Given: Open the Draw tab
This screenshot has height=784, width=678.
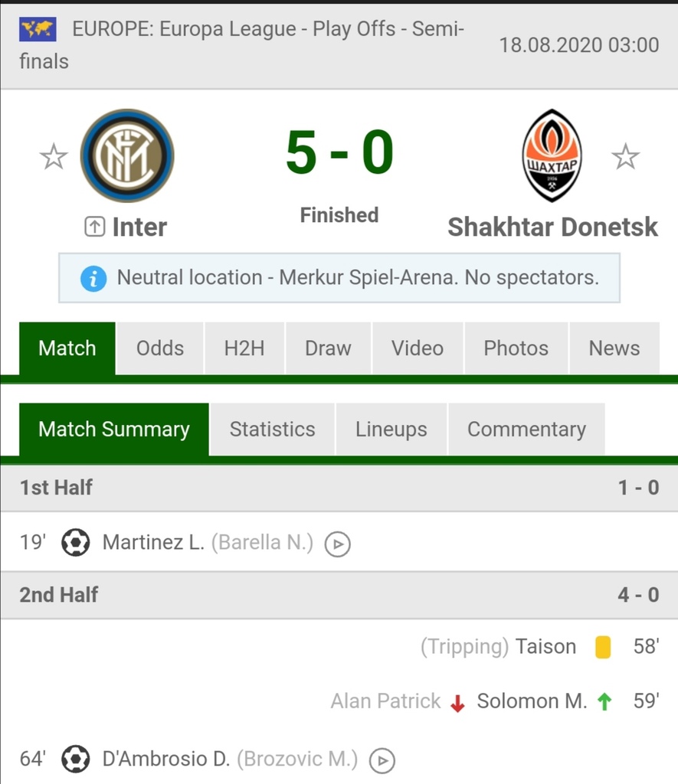Looking at the screenshot, I should 328,348.
